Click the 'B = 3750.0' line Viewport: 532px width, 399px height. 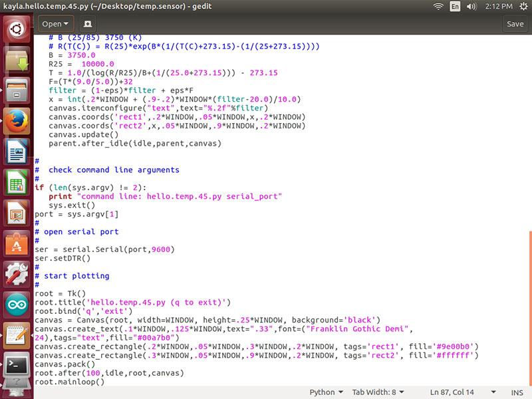point(72,55)
